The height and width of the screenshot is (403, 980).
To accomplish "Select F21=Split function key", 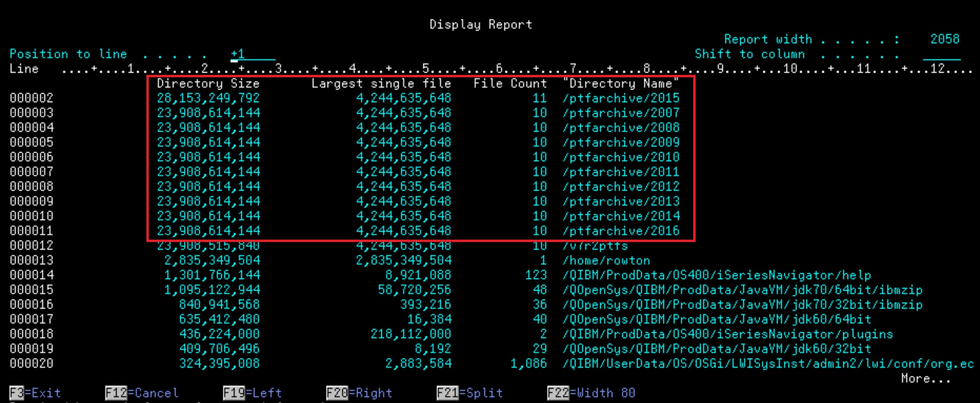I will click(469, 393).
